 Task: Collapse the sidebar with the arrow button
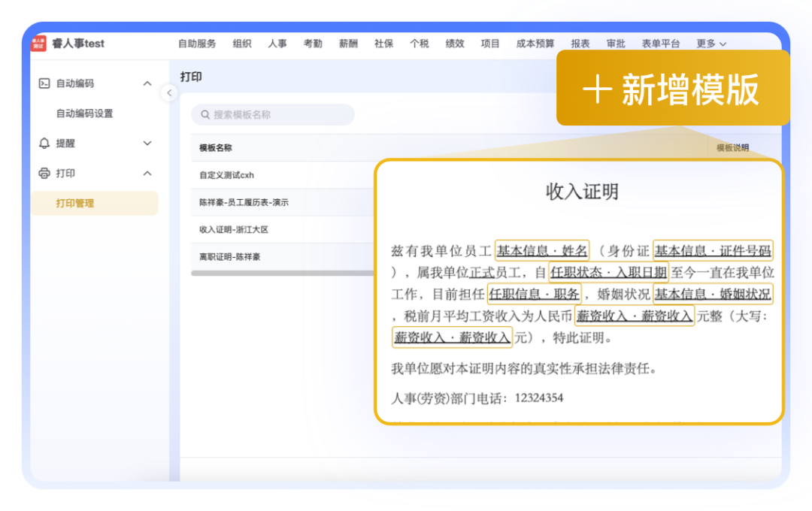(169, 92)
